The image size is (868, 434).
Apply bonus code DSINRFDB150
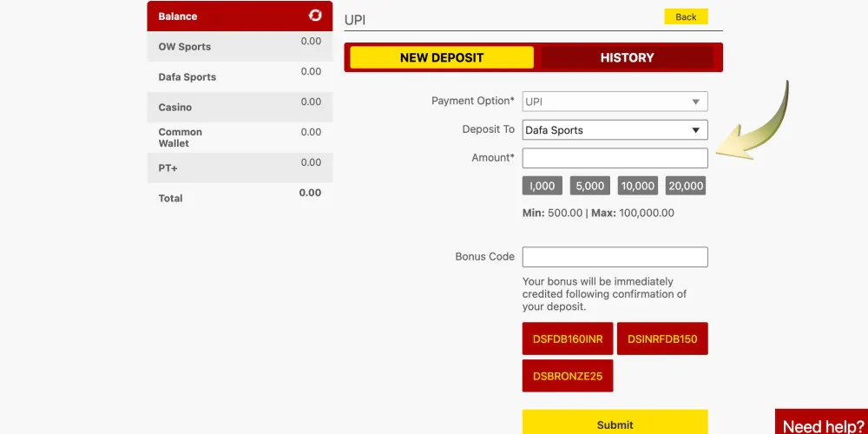(x=662, y=339)
